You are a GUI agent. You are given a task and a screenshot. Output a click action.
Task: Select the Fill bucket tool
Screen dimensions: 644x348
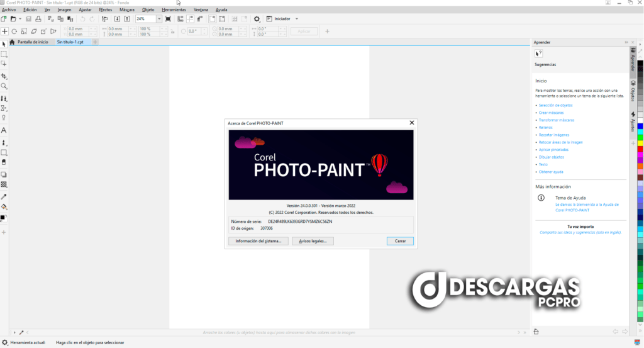pos(4,206)
